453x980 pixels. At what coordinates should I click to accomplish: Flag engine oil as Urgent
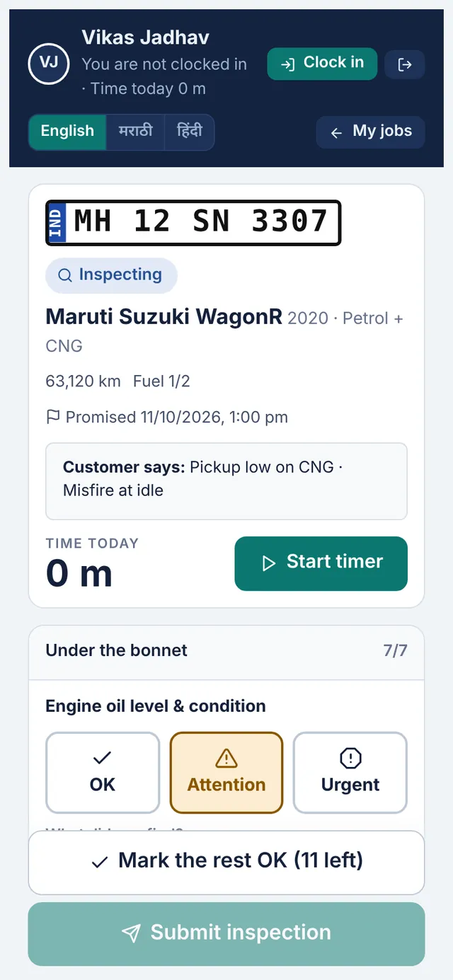pyautogui.click(x=350, y=772)
